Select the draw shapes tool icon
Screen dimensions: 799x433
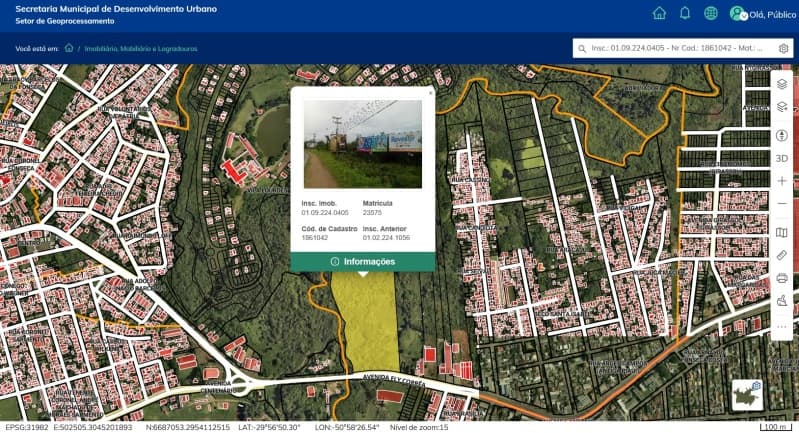point(782,301)
